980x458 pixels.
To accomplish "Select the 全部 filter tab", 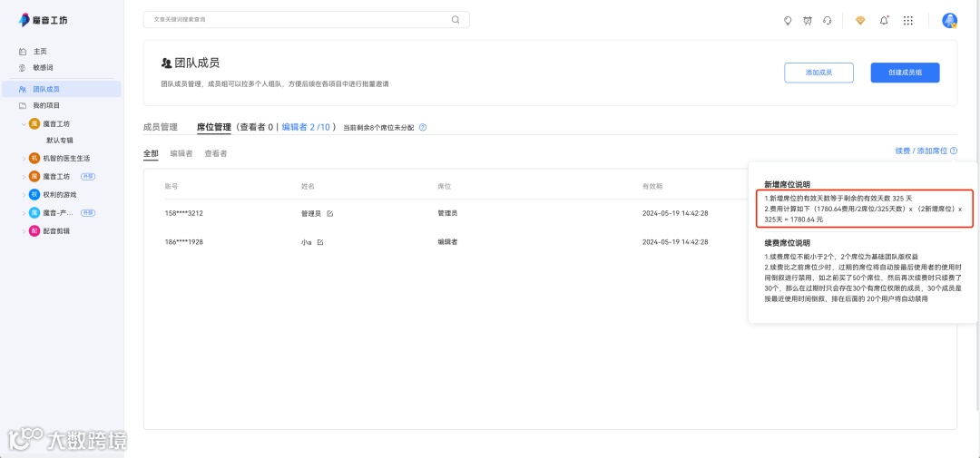I will click(151, 153).
